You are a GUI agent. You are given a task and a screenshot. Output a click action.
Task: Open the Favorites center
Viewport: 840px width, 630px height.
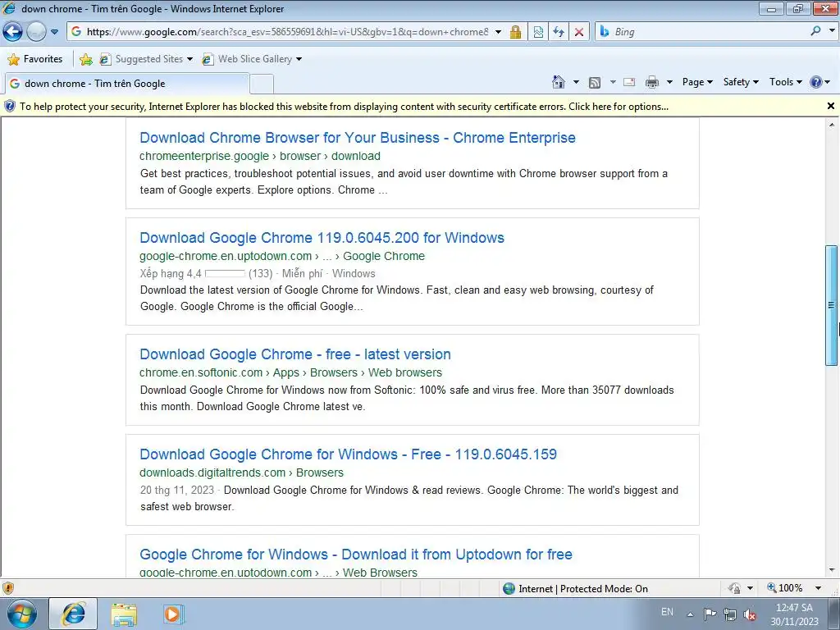click(x=35, y=59)
